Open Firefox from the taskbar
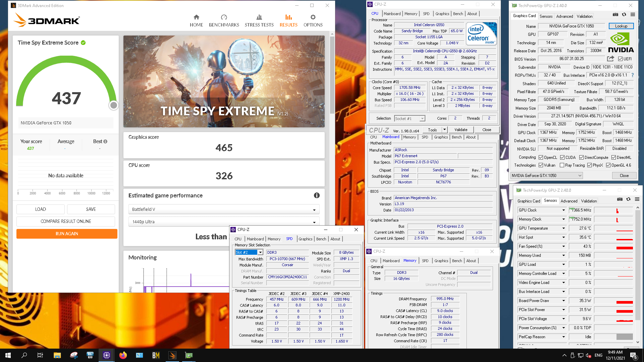The image size is (644, 362). [123, 355]
